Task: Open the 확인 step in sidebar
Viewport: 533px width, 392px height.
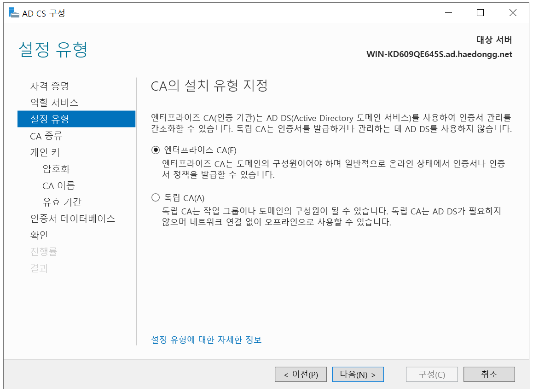Action: pyautogui.click(x=39, y=235)
